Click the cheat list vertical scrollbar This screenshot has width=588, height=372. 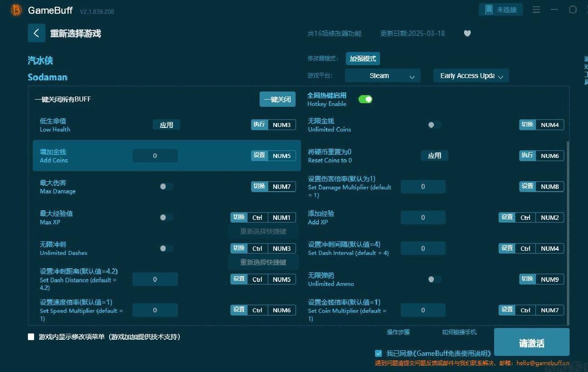tap(568, 233)
